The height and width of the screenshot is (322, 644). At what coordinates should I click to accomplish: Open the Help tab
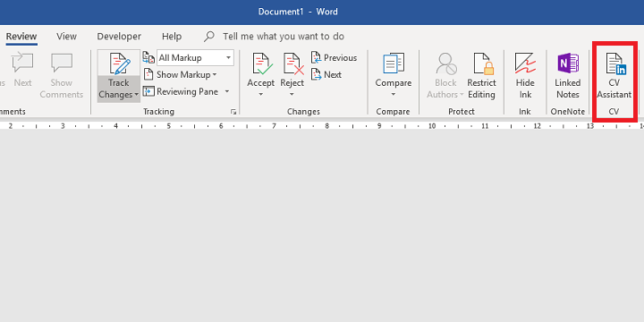tap(172, 37)
